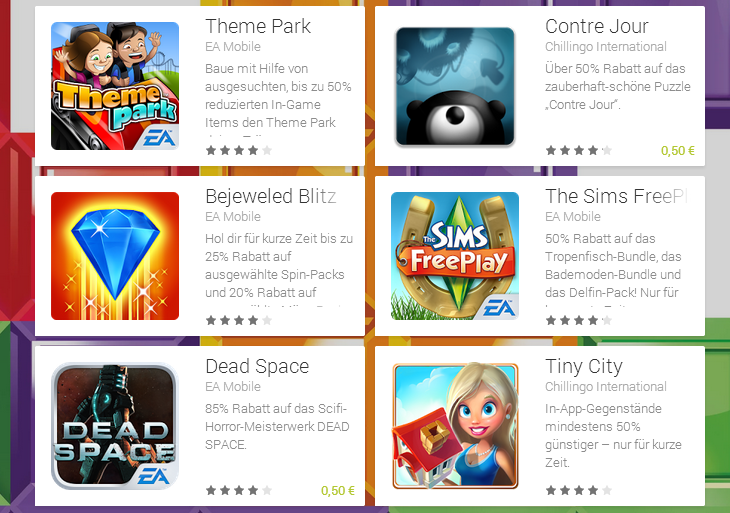This screenshot has height=513, width=730.
Task: Click the star rating on Bejeweled Blitz
Action: (239, 320)
